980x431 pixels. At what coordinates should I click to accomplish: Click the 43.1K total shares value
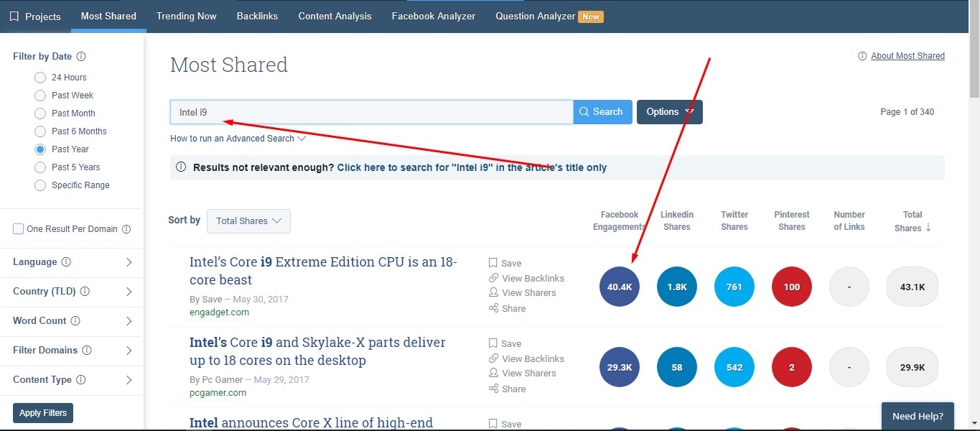click(x=913, y=287)
